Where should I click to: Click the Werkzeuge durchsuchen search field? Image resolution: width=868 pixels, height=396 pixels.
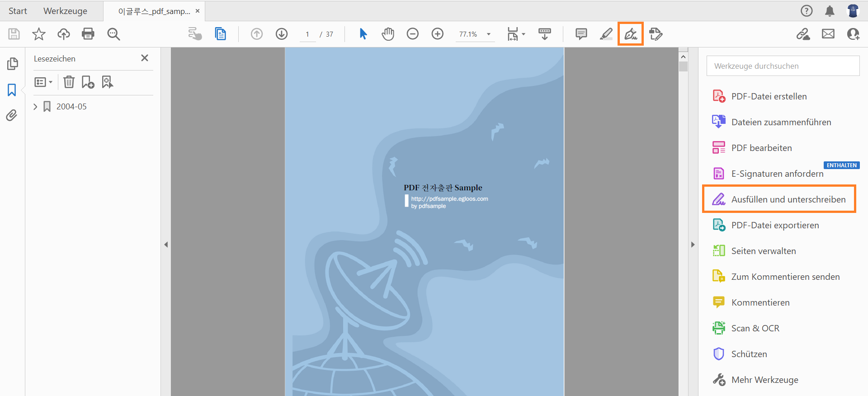[x=783, y=66]
